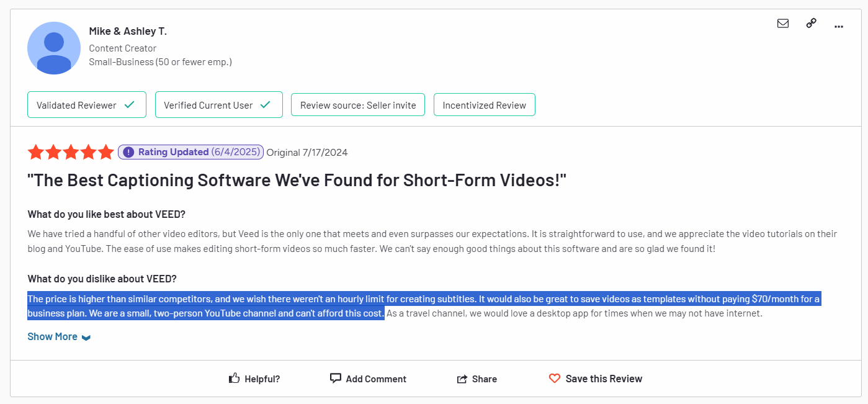This screenshot has height=404, width=868.
Task: Click the thumbs-up Helpful icon
Action: click(235, 379)
